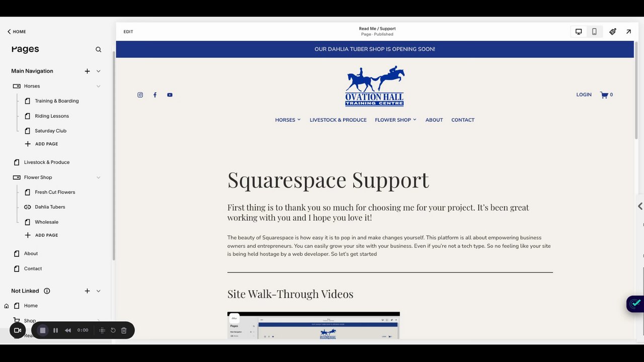Select Contact page in sidebar
Viewport: 644px width, 362px height.
coord(33,268)
